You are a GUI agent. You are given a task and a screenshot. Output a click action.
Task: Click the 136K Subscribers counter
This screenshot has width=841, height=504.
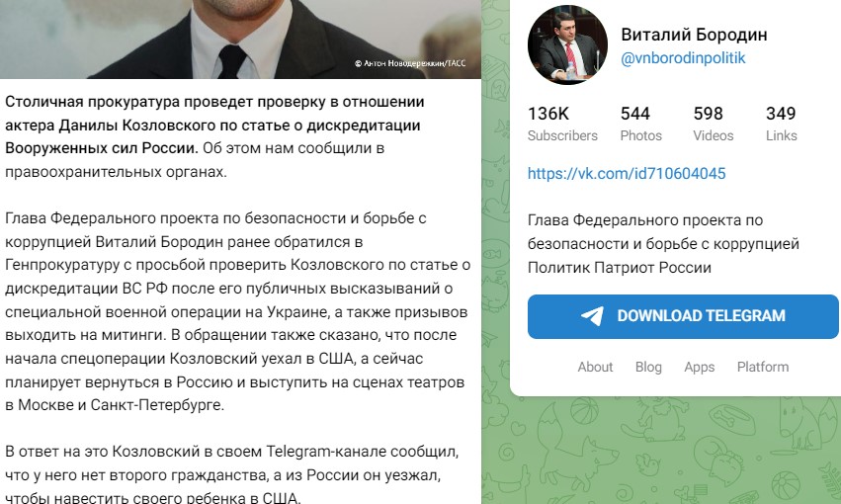[x=562, y=124]
